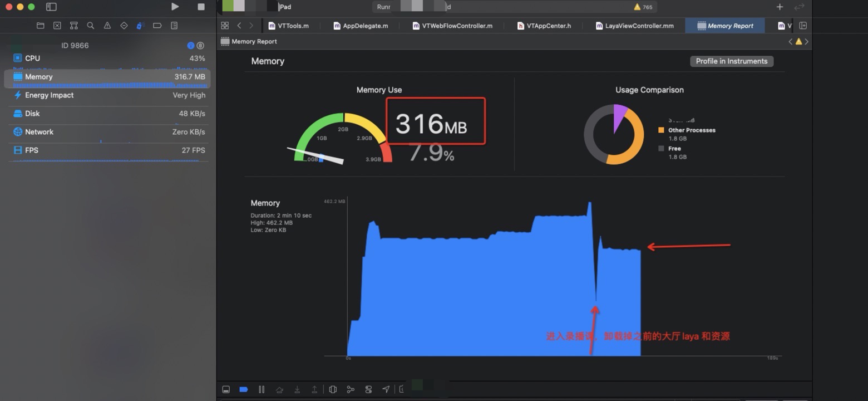Select the Memory Report tab
Viewport: 868px width, 401px height.
point(725,26)
